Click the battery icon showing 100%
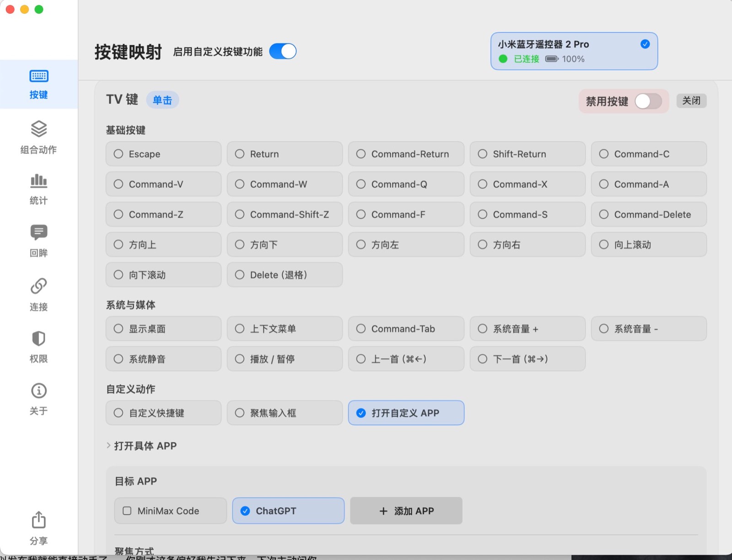This screenshot has height=560, width=732. click(x=552, y=59)
